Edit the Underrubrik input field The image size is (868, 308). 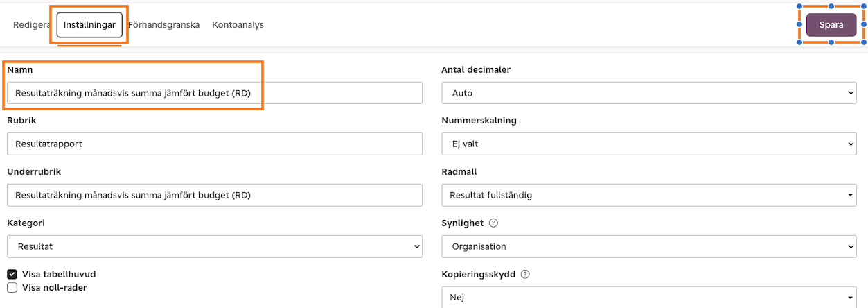215,195
